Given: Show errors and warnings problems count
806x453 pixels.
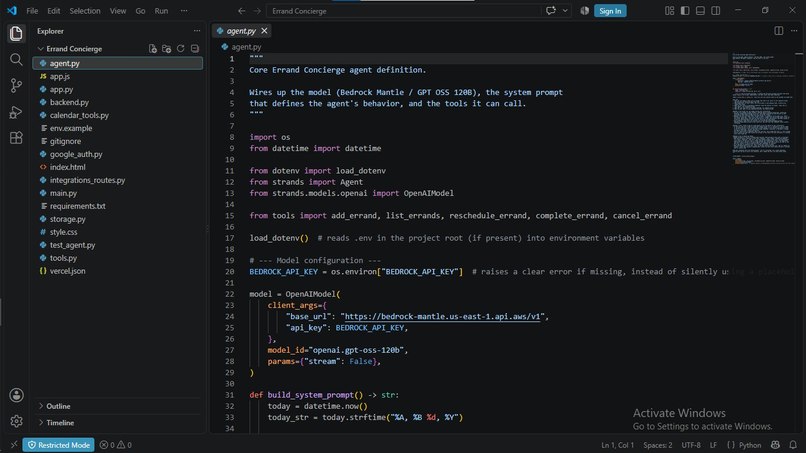Looking at the screenshot, I should 116,445.
